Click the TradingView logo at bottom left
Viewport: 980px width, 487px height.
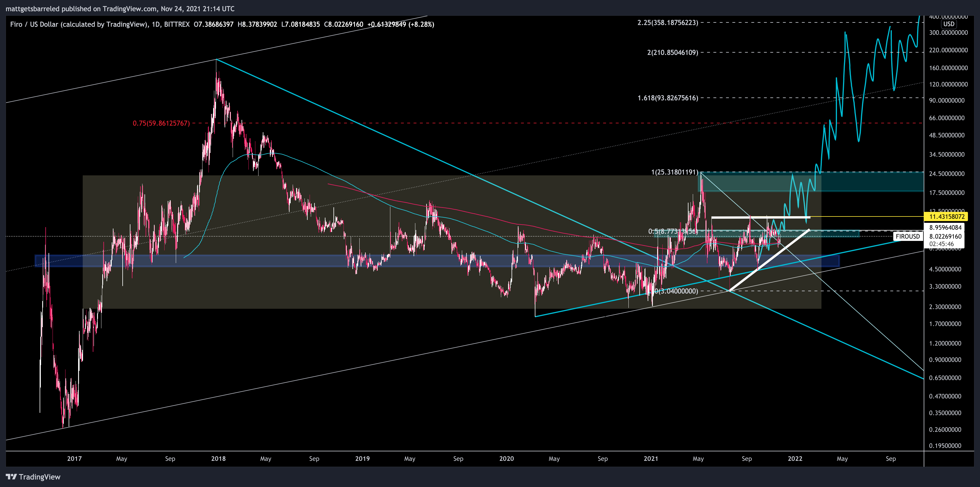(x=33, y=477)
